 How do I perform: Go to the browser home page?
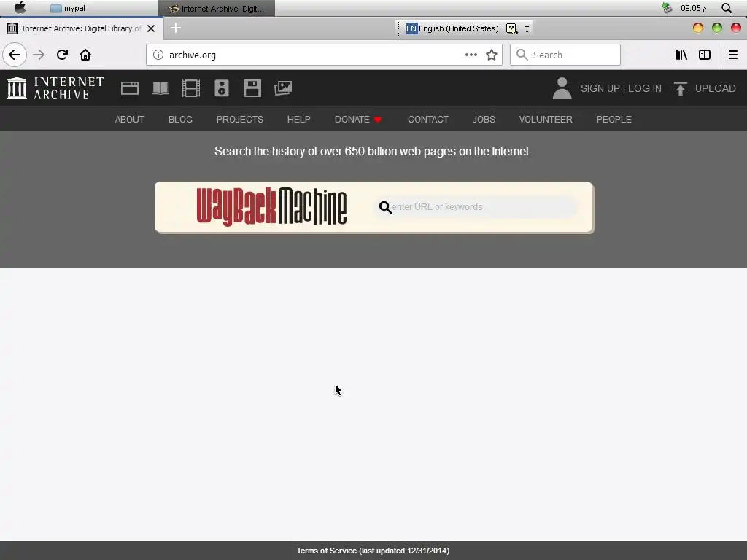pos(85,55)
